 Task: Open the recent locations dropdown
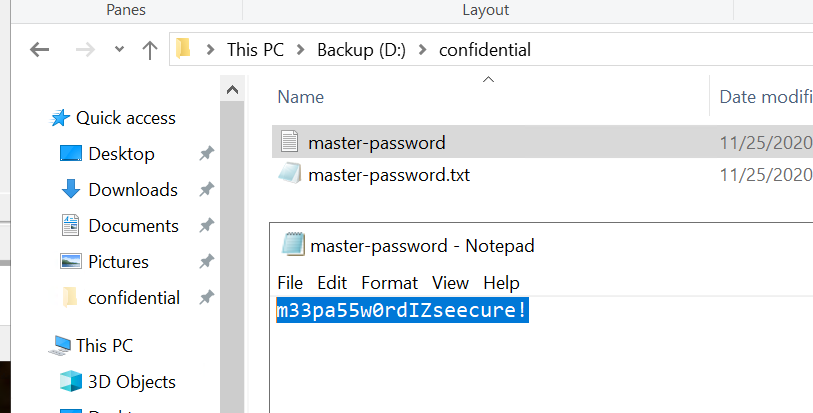[x=119, y=49]
